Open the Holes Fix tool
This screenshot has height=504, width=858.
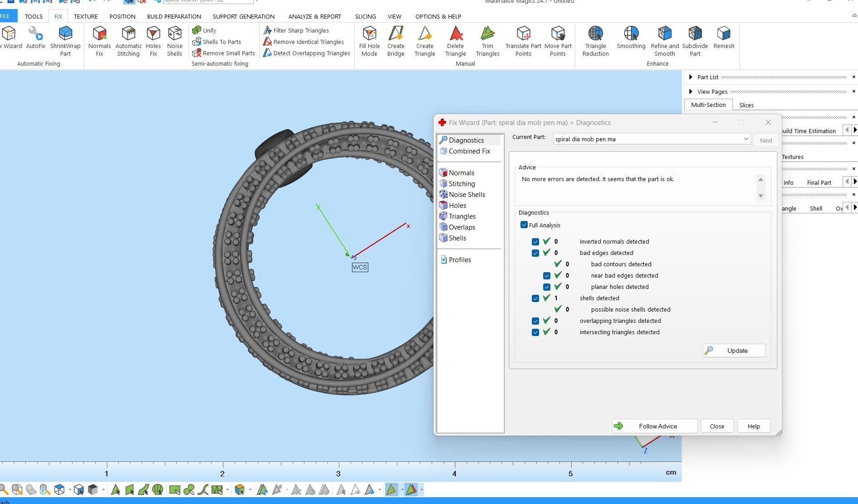153,41
